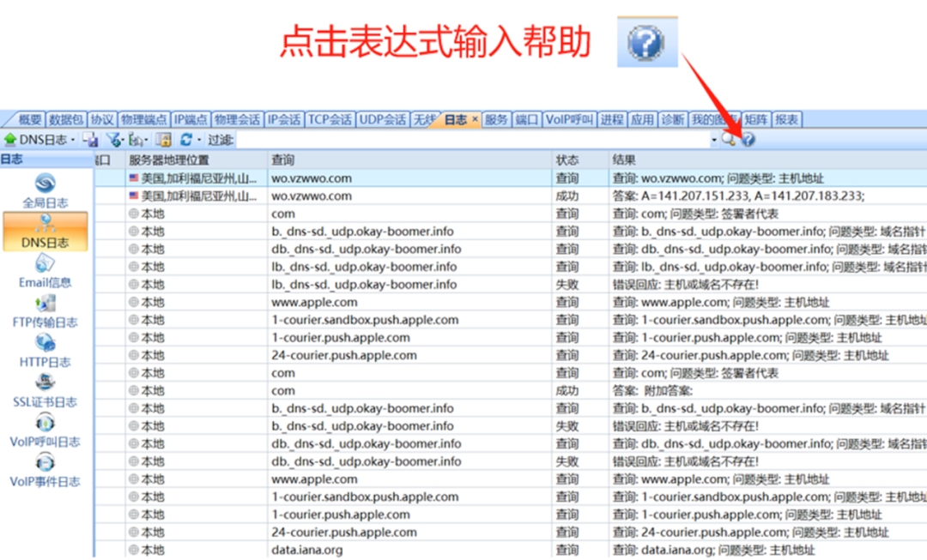Switch to the VoIP呼叫 tab
Screen dimensions: 927x560
click(569, 119)
